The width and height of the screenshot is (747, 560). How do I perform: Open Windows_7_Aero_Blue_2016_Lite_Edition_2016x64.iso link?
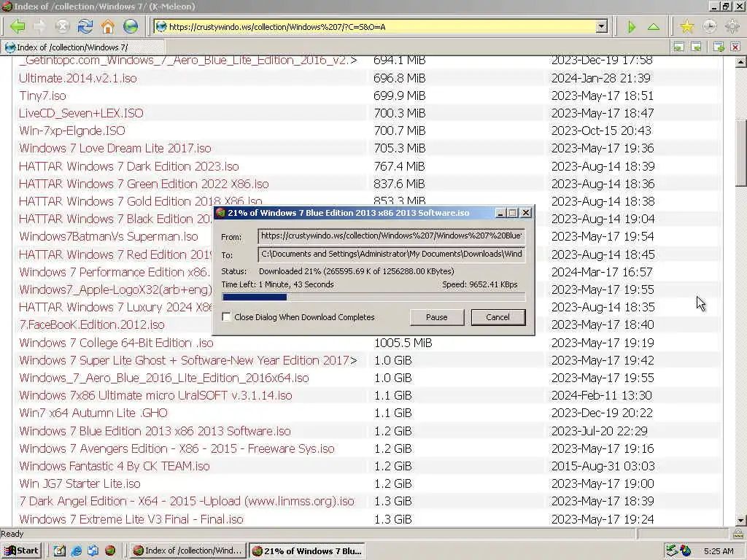(164, 378)
